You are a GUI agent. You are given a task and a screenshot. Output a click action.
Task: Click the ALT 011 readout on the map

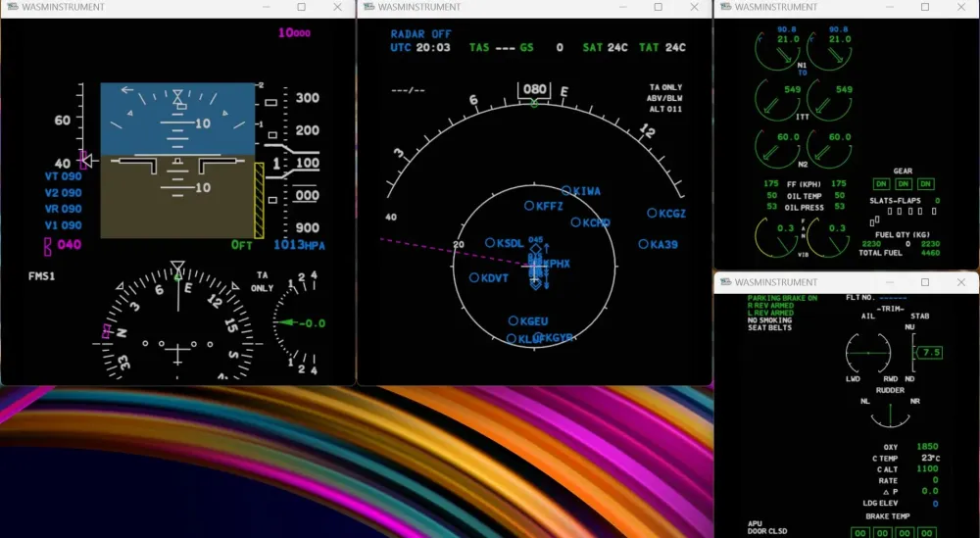pos(665,109)
